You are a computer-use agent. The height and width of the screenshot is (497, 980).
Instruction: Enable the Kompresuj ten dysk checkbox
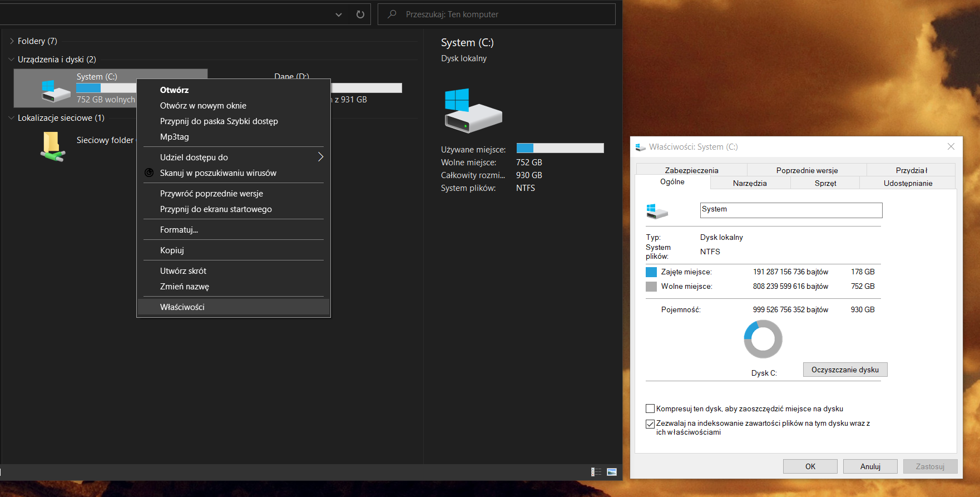tap(650, 409)
